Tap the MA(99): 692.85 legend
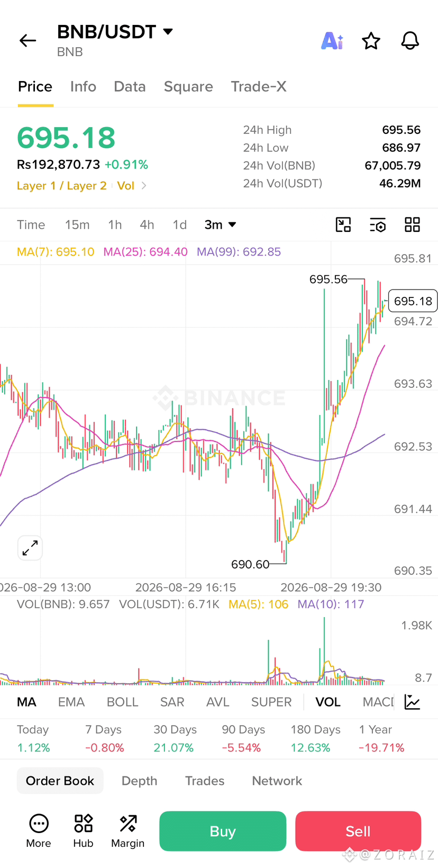 [239, 252]
